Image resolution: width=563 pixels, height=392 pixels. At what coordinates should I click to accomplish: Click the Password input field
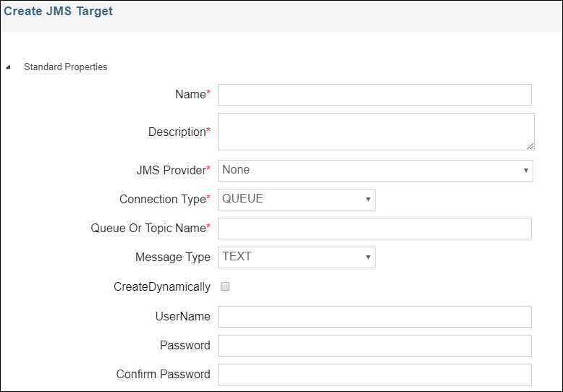[x=374, y=346]
